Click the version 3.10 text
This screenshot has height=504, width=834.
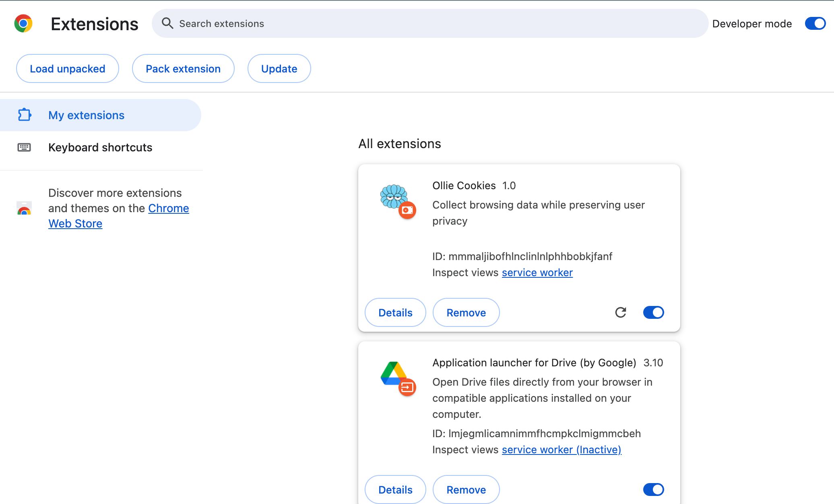point(653,363)
